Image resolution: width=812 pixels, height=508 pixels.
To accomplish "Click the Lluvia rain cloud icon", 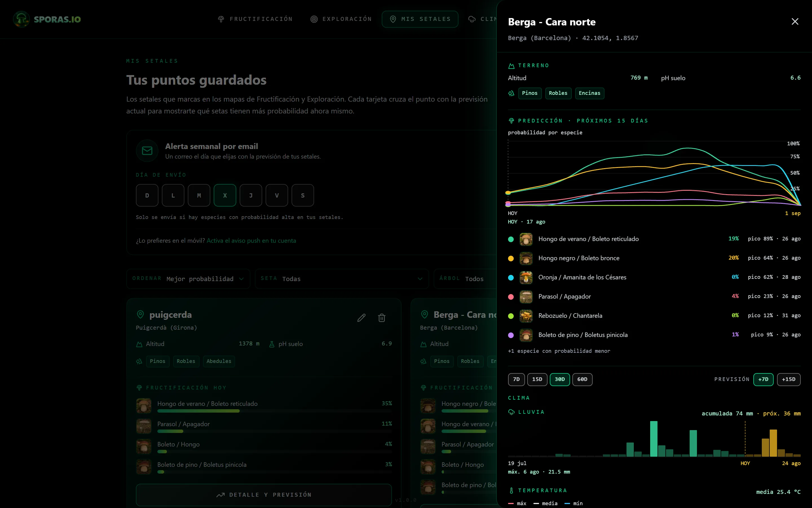I will coord(511,412).
